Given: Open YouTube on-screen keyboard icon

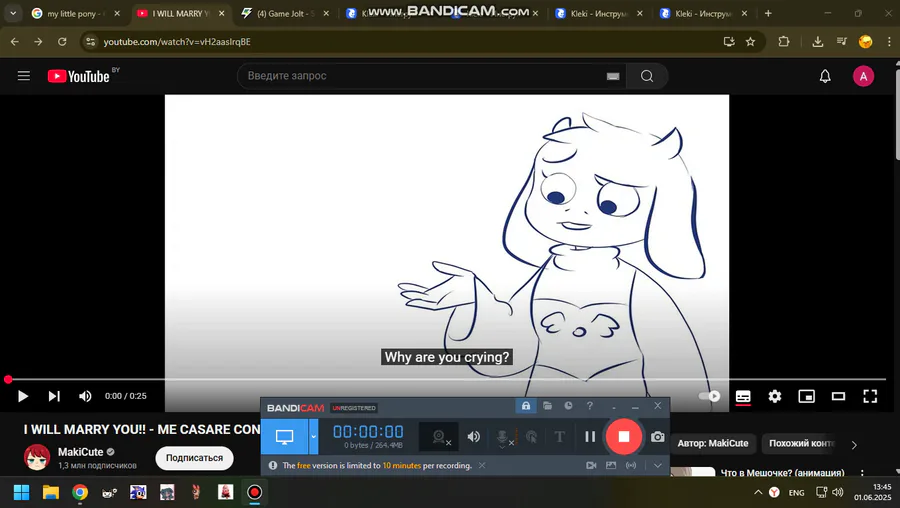Looking at the screenshot, I should [x=613, y=76].
